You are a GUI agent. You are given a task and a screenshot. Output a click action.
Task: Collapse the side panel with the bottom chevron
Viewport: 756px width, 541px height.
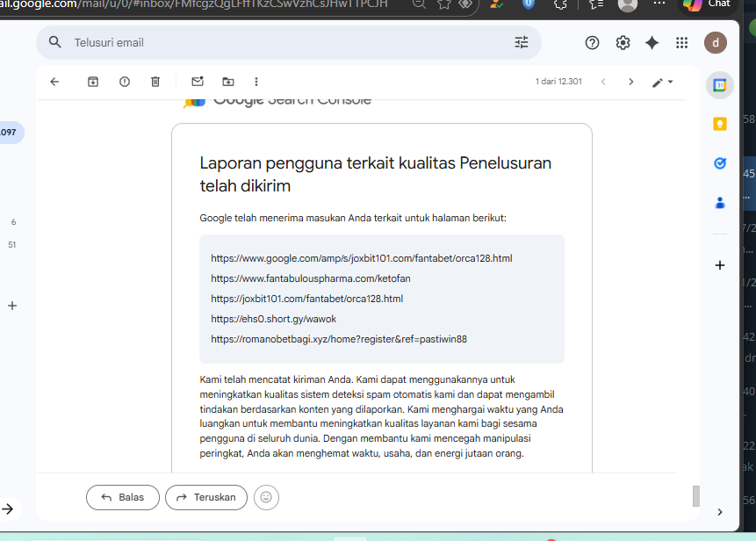click(x=720, y=512)
